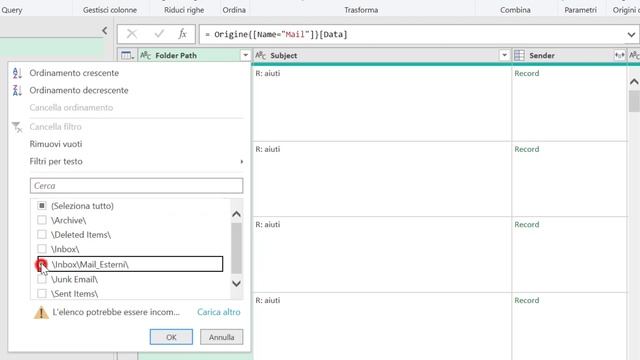Viewport: 640px width, 360px height.
Task: Click the Gestisci colonne ribbon group label
Action: click(x=110, y=10)
